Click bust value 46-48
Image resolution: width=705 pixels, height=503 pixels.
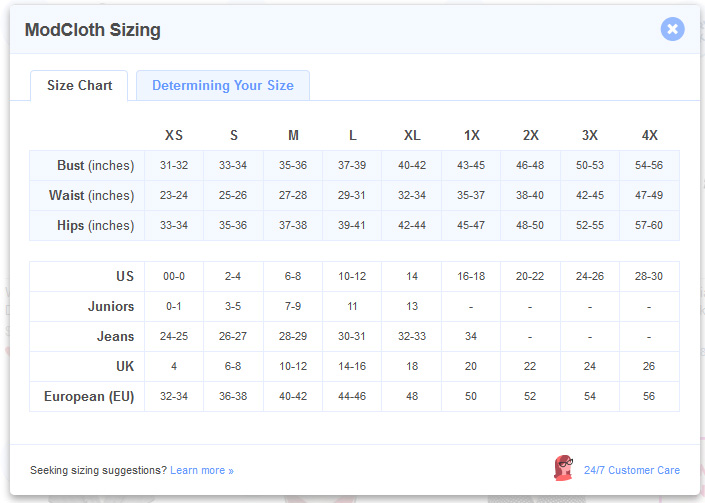pyautogui.click(x=530, y=165)
